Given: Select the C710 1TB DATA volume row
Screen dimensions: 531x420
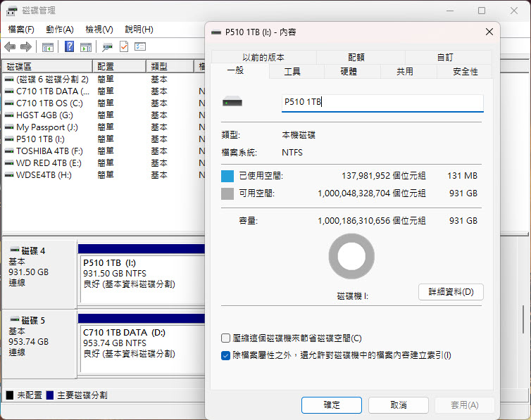Looking at the screenshot, I should 104,91.
